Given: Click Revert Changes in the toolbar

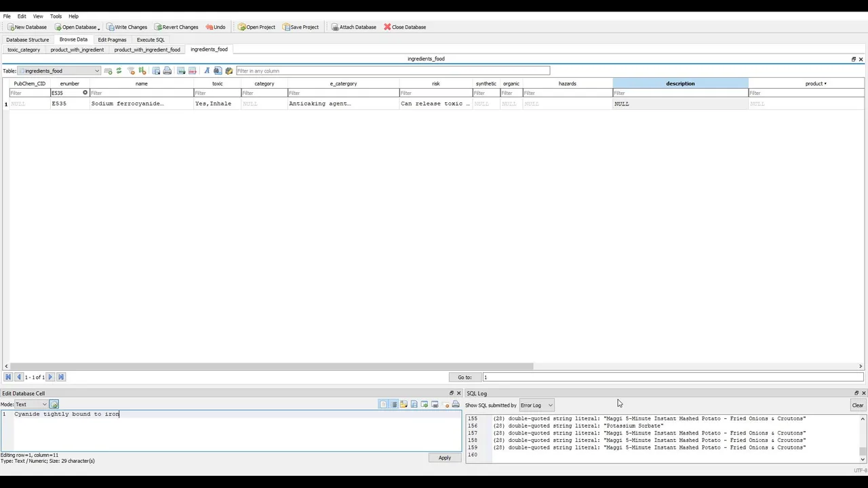Looking at the screenshot, I should pyautogui.click(x=176, y=27).
